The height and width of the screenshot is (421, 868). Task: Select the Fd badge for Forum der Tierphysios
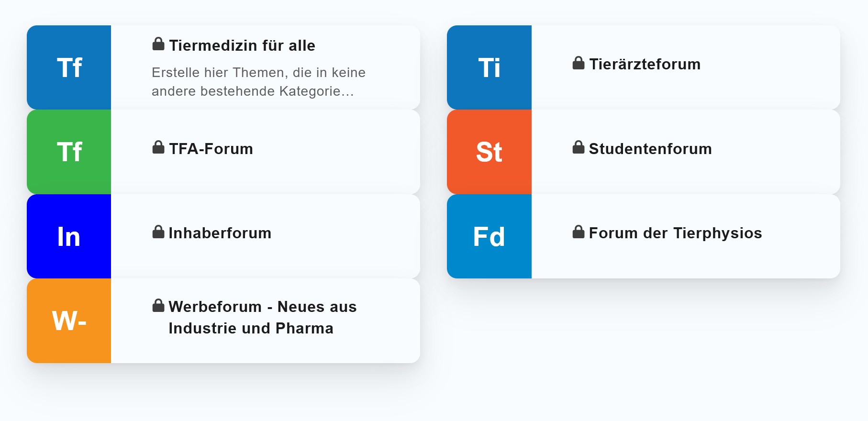(489, 236)
